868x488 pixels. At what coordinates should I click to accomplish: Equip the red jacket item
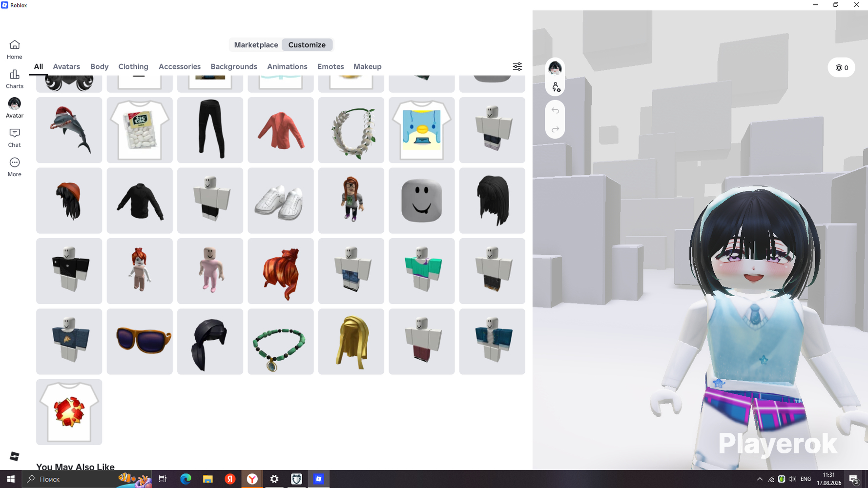281,130
